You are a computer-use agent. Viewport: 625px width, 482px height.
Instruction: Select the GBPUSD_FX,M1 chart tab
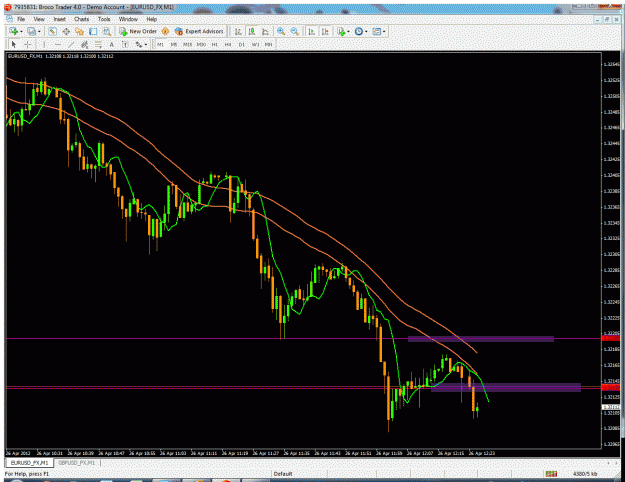point(77,463)
